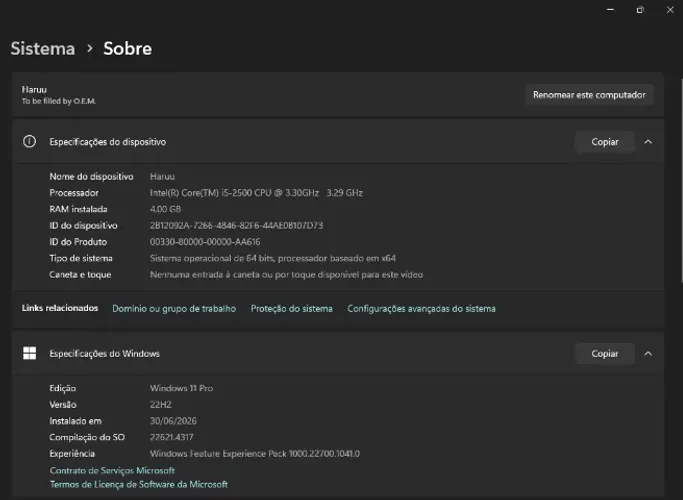Click the Processador label
Viewport: 683px width, 500px height.
74,193
